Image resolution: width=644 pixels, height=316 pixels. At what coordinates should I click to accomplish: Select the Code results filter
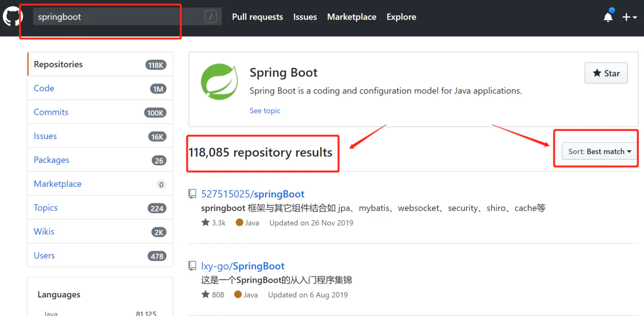(44, 88)
